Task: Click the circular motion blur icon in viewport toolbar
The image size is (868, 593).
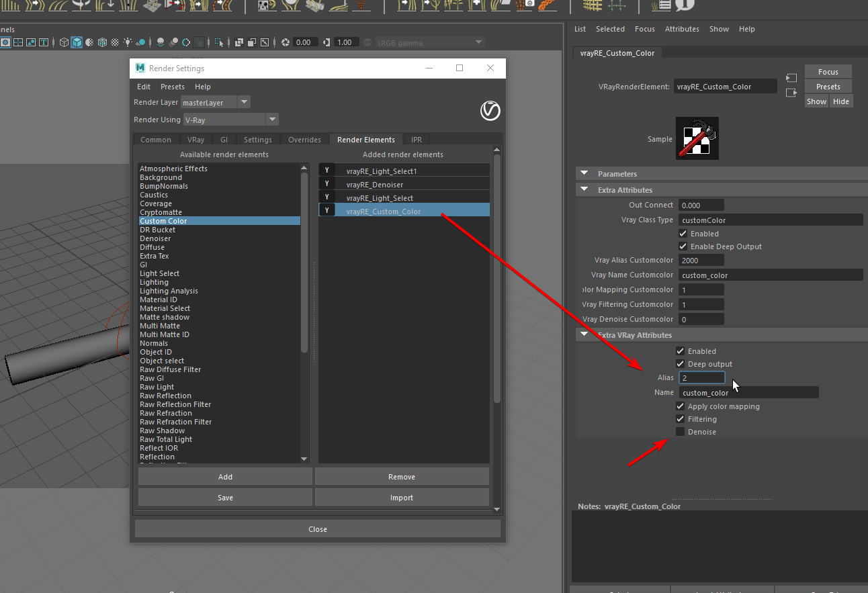Action: point(186,42)
